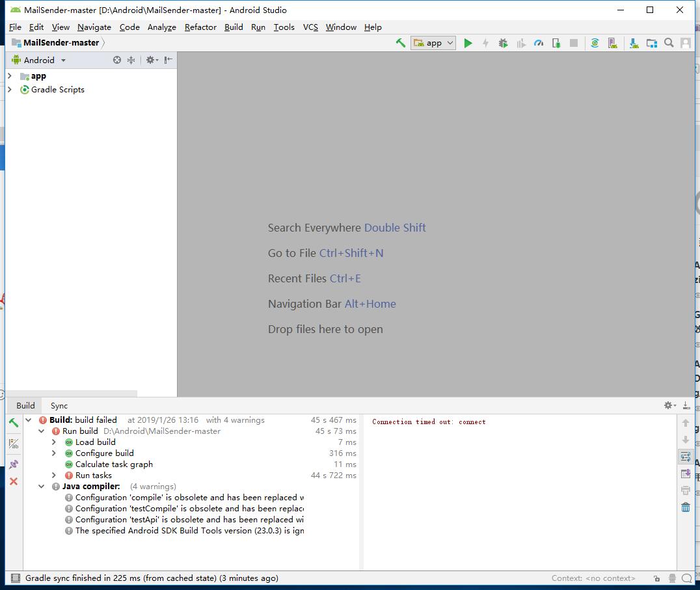Click Run with Coverage icon
This screenshot has width=700, height=590.
pos(520,43)
